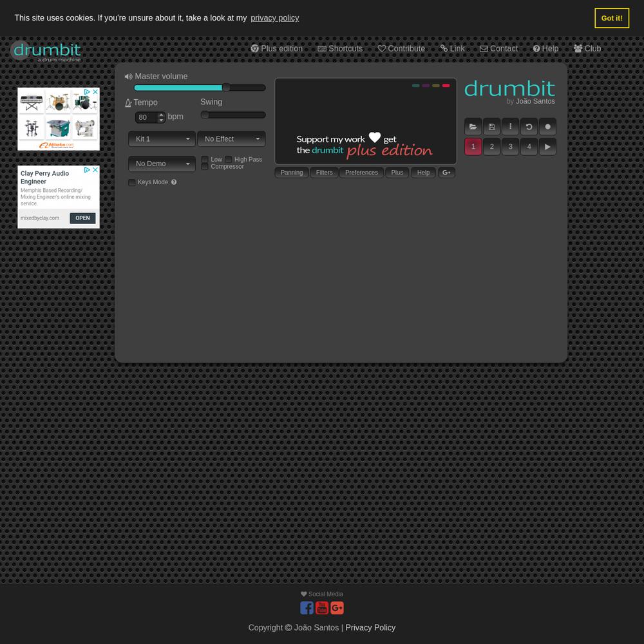
Task: Open the Facebook social media icon
Action: click(307, 608)
